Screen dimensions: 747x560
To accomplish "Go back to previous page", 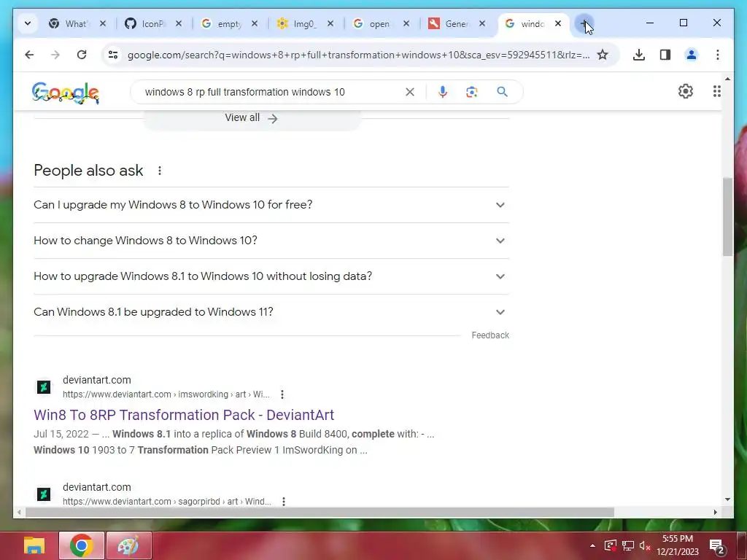I will click(x=29, y=55).
